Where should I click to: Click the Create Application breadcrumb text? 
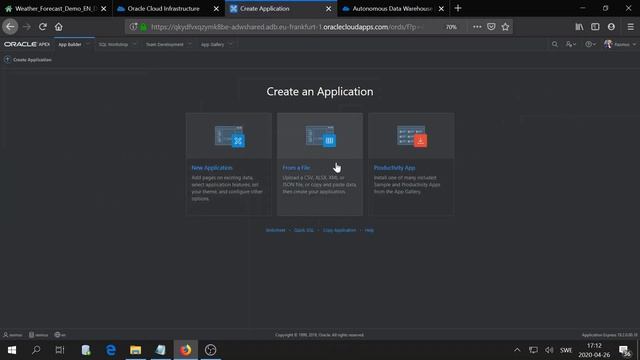(x=32, y=60)
